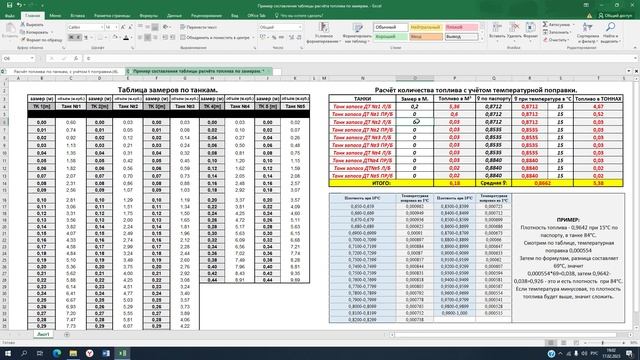Open the Clear (Очистить) dropdown

(x=556, y=40)
